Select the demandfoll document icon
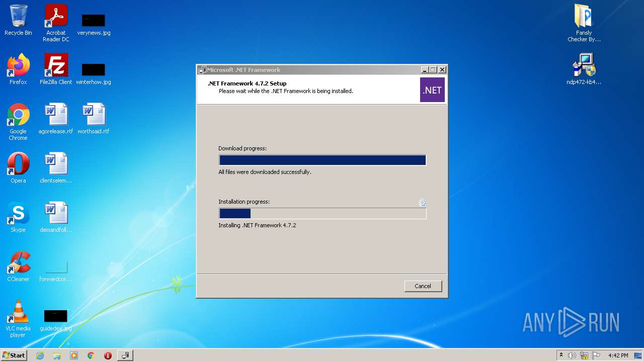The width and height of the screenshot is (644, 362). click(56, 217)
